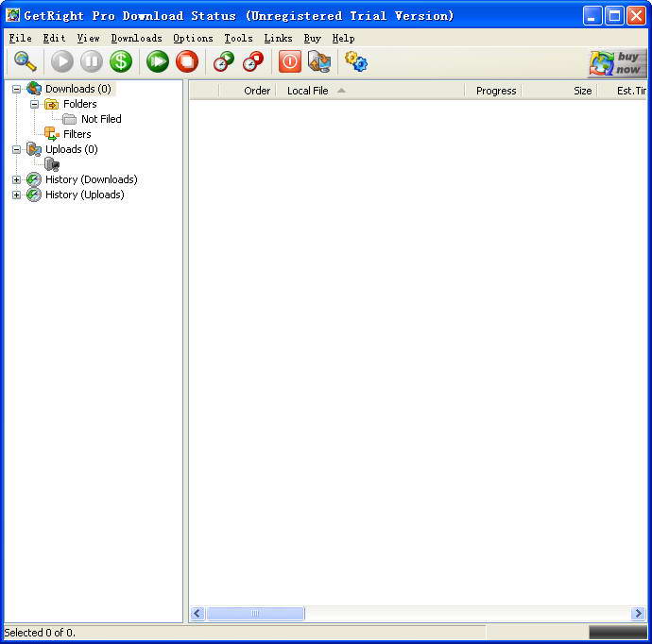652x644 pixels.
Task: Collapse the Downloads (0) tree node
Action: pyautogui.click(x=16, y=89)
